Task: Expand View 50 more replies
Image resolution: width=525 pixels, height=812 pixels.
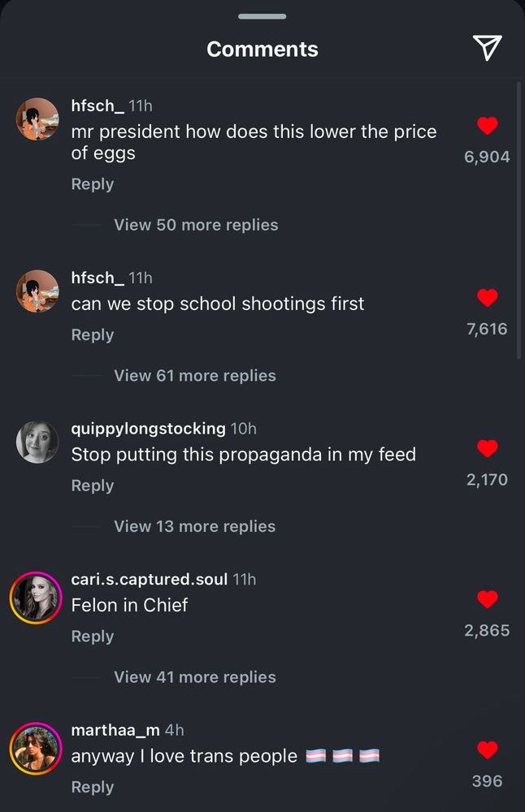Action: click(196, 225)
